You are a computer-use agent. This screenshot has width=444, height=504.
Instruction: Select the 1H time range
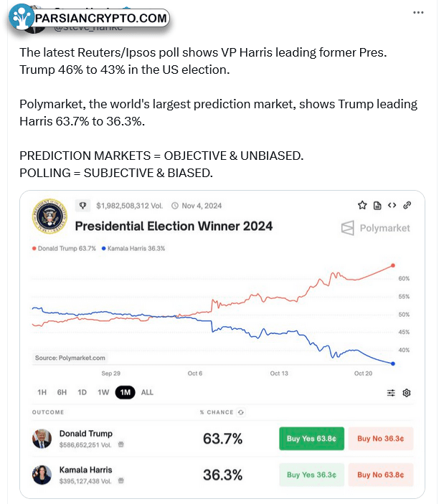(x=42, y=392)
